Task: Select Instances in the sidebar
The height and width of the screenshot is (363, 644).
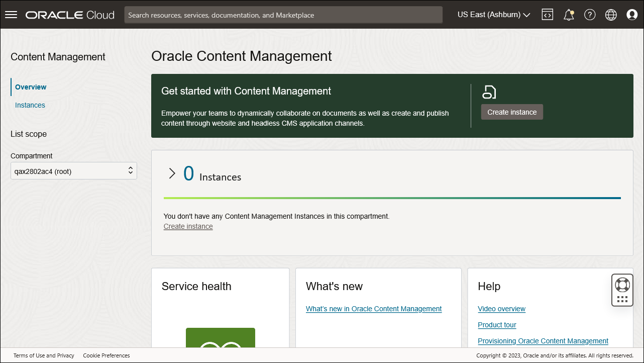Action: click(30, 105)
